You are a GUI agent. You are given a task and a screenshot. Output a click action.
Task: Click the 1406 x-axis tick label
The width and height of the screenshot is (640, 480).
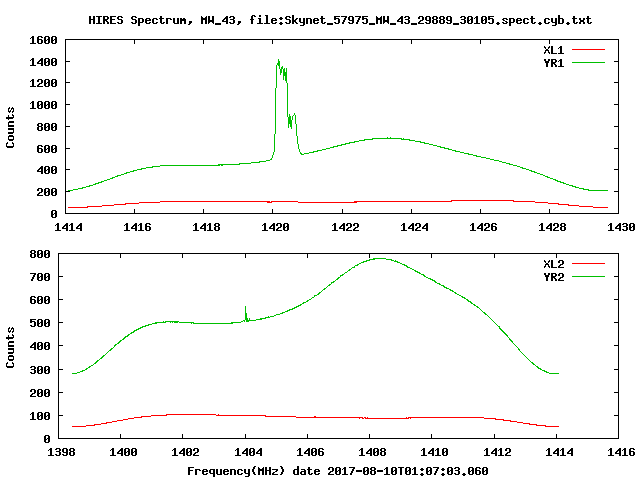click(x=310, y=452)
